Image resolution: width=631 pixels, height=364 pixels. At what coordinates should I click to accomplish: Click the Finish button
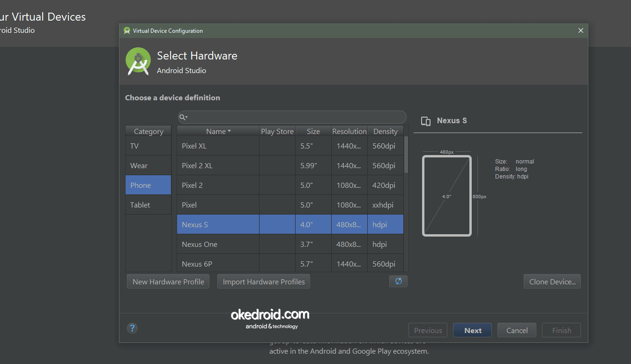click(562, 330)
